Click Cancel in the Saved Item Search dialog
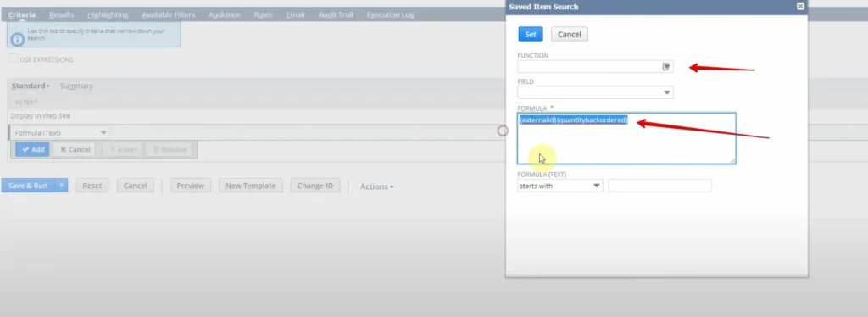Screen dimensions: 868x317 (x=569, y=34)
